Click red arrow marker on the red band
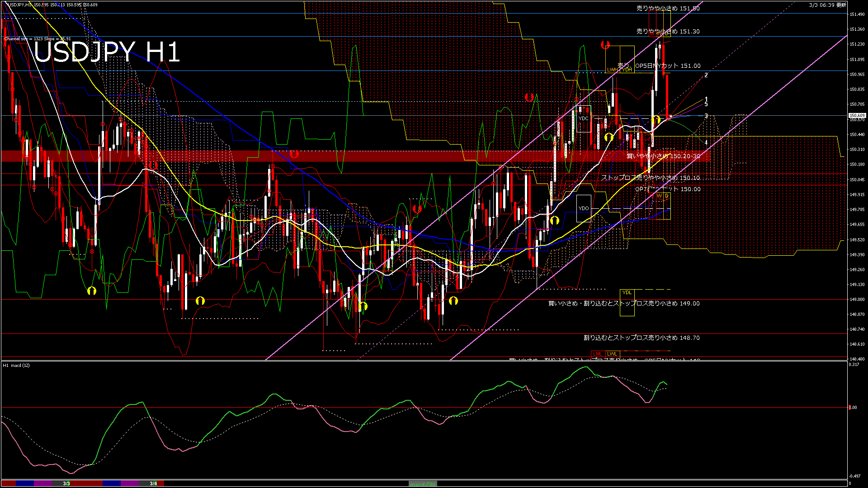This screenshot has width=868, height=488. (x=294, y=154)
